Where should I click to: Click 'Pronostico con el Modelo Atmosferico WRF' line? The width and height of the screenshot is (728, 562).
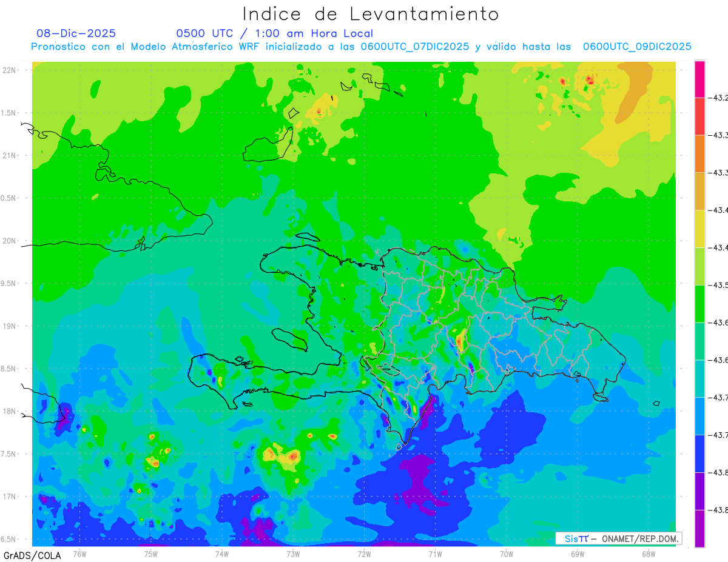click(361, 47)
